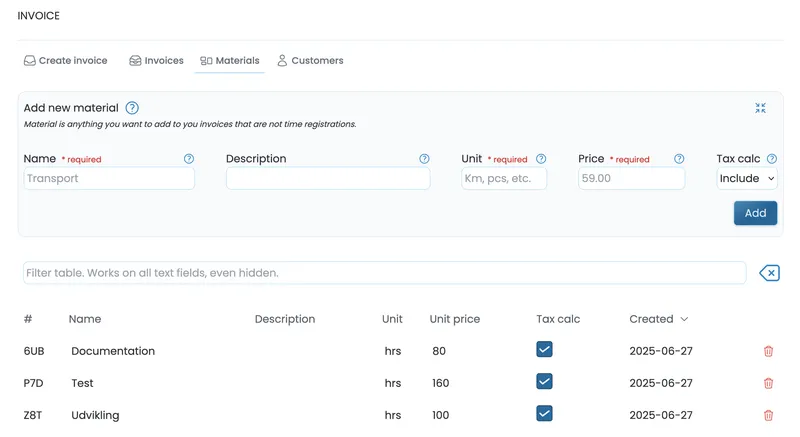This screenshot has height=437, width=800.
Task: Clear the table filter with backspace icon
Action: pos(769,273)
